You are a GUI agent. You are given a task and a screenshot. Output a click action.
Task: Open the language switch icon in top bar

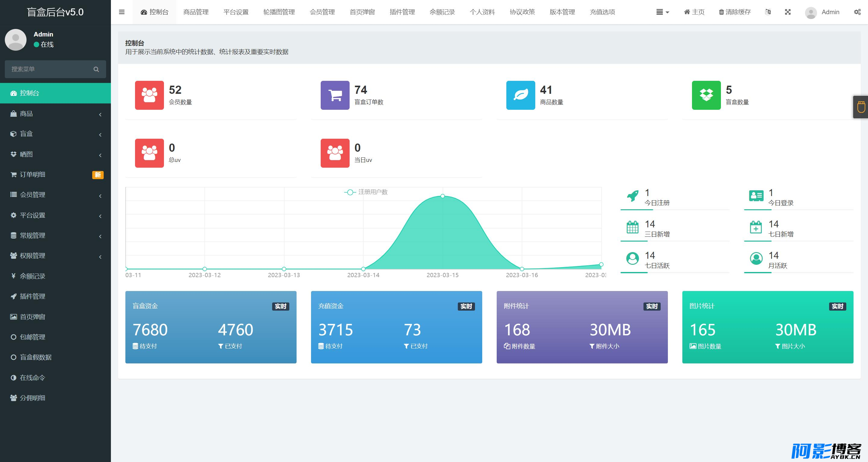pyautogui.click(x=768, y=12)
